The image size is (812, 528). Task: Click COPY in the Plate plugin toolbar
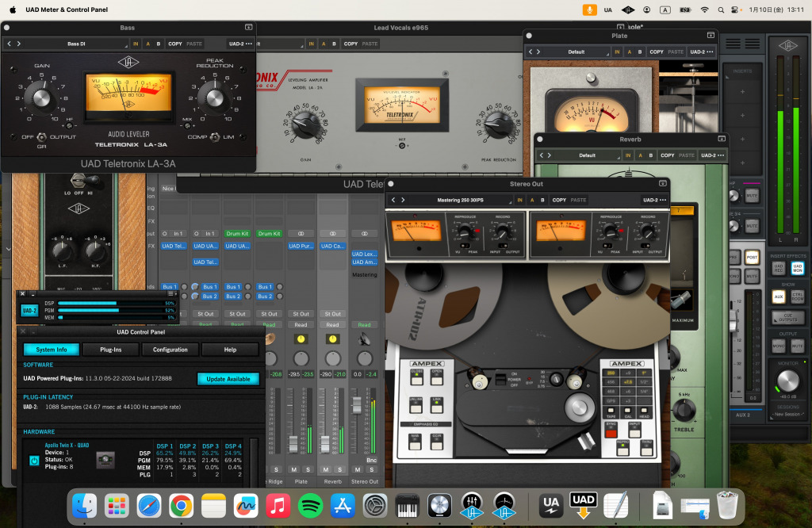tap(657, 52)
